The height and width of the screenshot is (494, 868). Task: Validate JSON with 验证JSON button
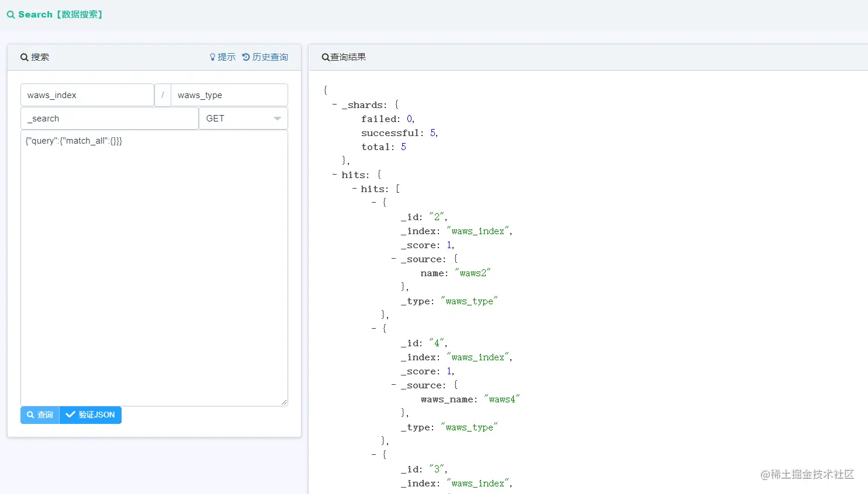tap(91, 415)
